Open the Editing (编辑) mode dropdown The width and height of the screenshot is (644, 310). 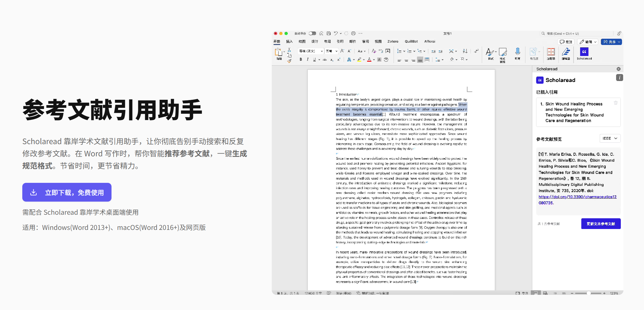pyautogui.click(x=588, y=42)
